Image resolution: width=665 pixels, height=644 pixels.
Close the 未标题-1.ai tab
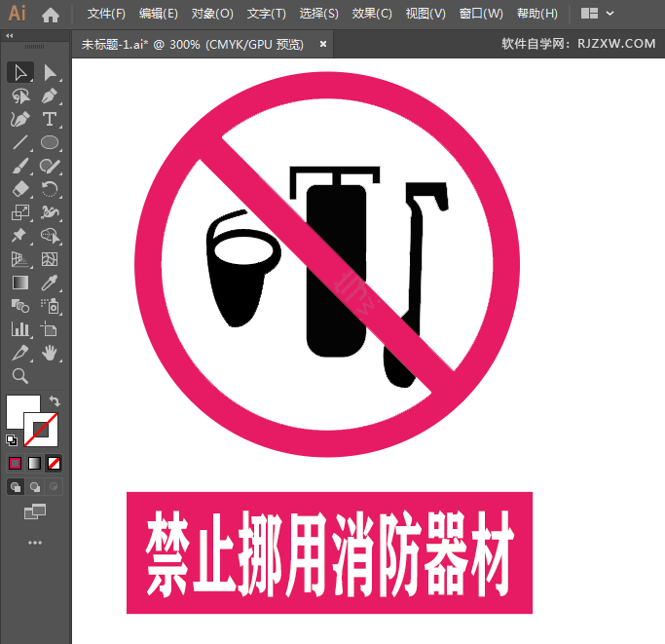click(x=323, y=44)
